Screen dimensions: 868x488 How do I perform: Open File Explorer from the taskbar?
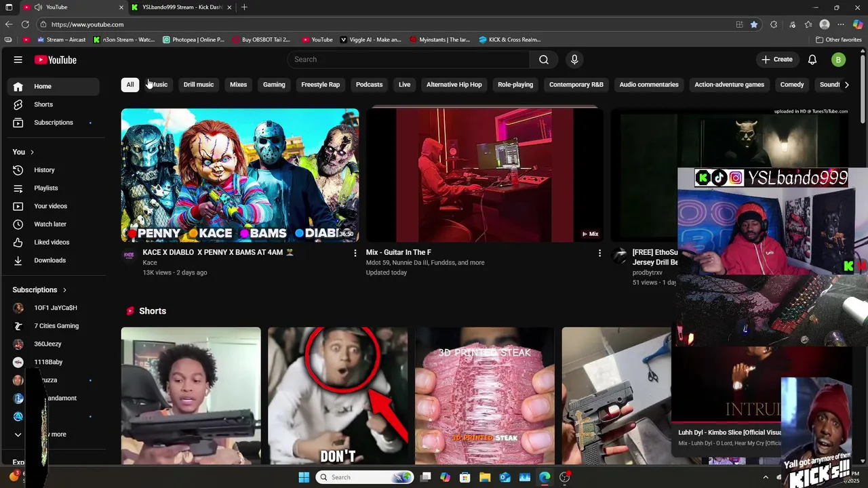[x=485, y=477]
